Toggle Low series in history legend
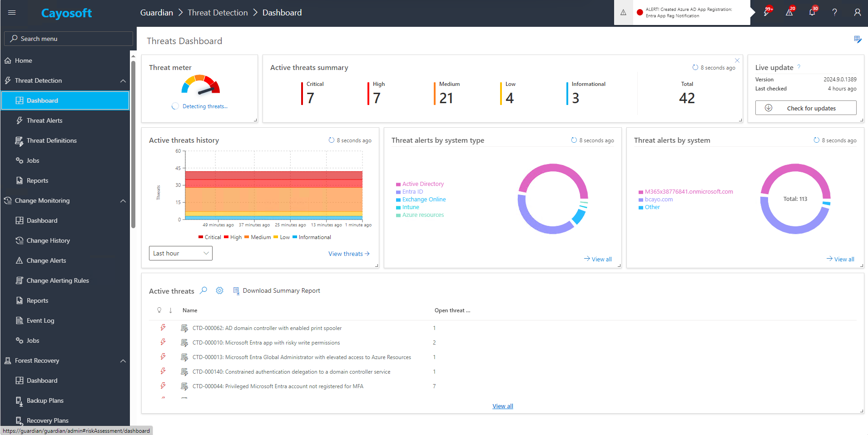The height and width of the screenshot is (435, 868). tap(282, 237)
